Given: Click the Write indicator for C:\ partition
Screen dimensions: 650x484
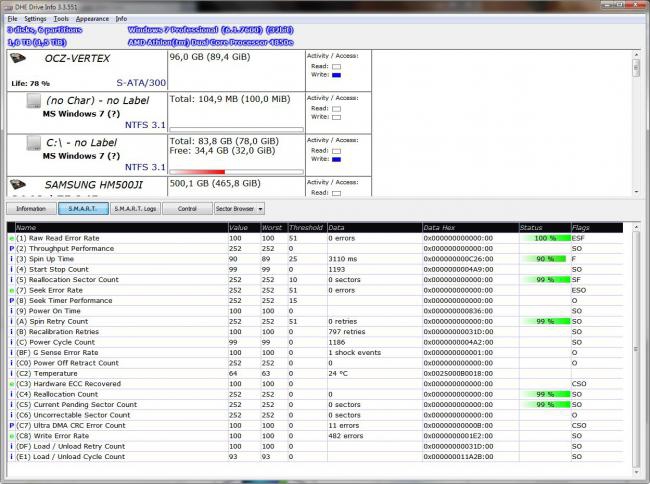Looking at the screenshot, I should pos(336,157).
